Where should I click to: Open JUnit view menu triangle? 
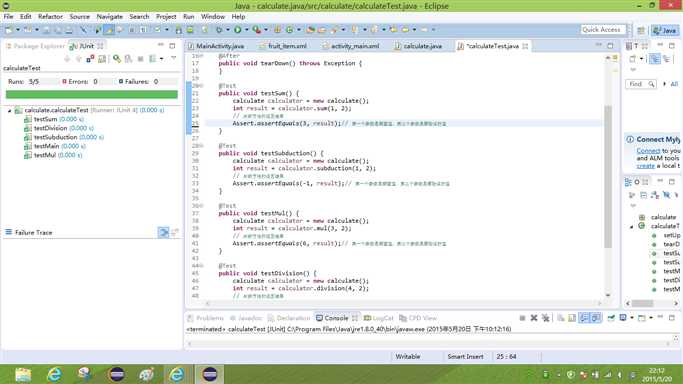click(x=173, y=58)
